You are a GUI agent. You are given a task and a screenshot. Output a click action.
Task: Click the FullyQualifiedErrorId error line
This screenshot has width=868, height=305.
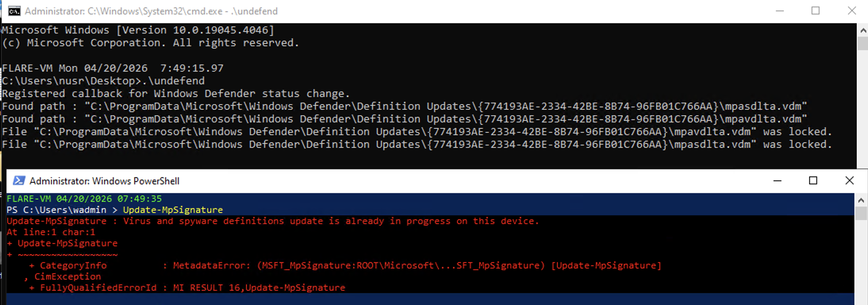coord(186,288)
